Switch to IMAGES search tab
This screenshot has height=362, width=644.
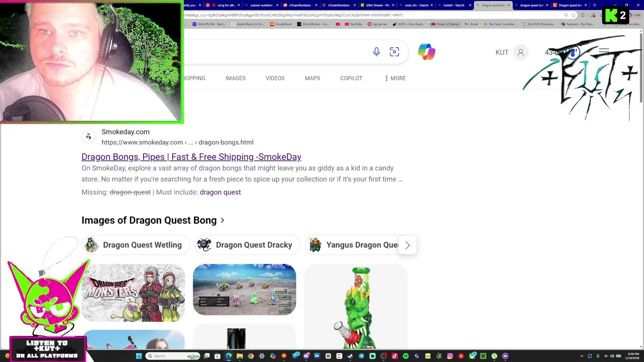[x=235, y=78]
